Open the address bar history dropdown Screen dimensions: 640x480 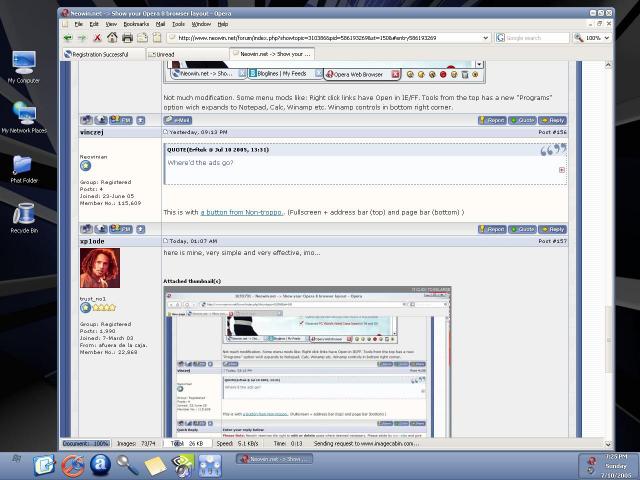(485, 38)
